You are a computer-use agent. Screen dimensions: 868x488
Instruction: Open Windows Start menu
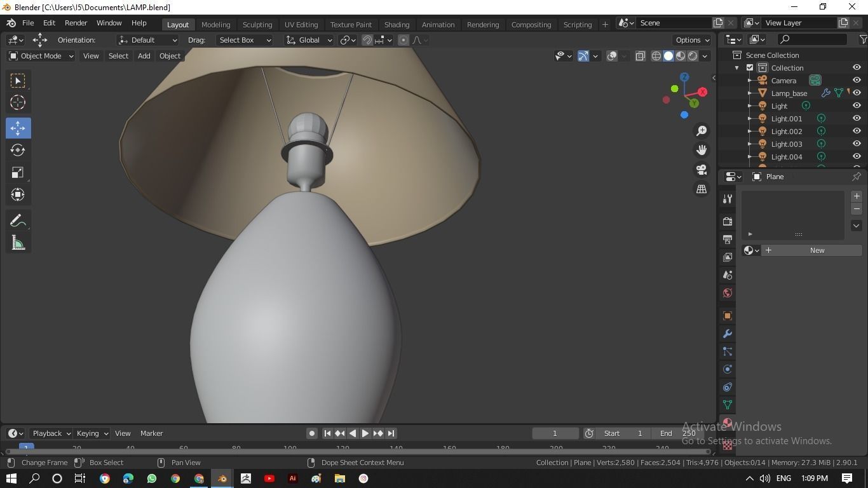[11, 478]
